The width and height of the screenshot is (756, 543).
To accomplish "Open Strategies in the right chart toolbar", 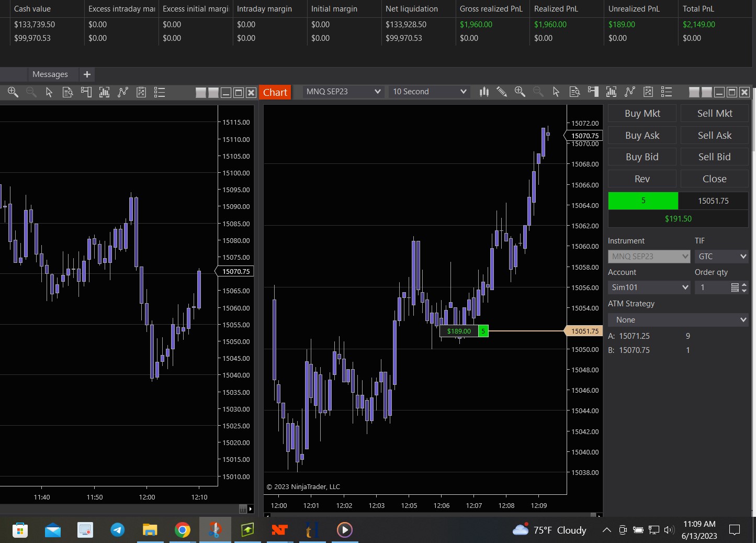I will click(630, 92).
